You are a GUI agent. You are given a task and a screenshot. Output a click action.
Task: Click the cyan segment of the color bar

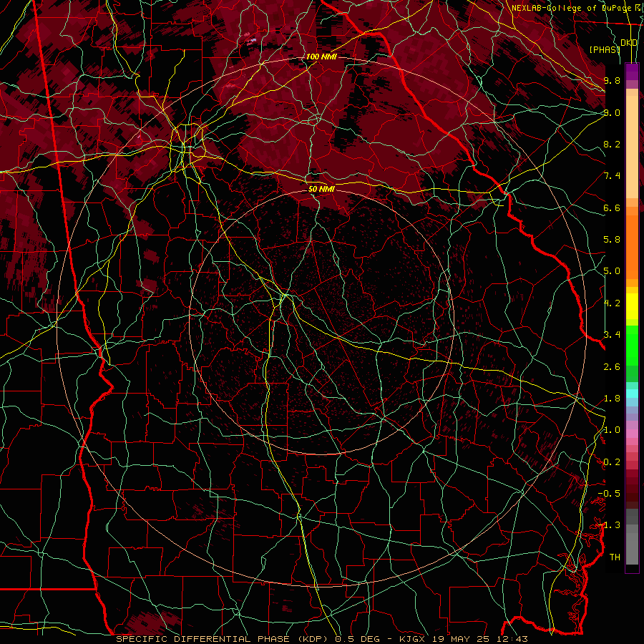(x=632, y=393)
